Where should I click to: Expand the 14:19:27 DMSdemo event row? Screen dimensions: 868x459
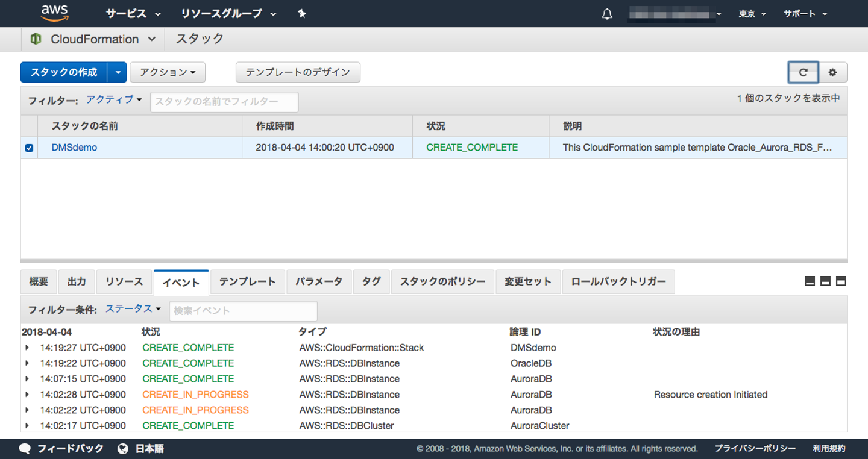(x=27, y=348)
